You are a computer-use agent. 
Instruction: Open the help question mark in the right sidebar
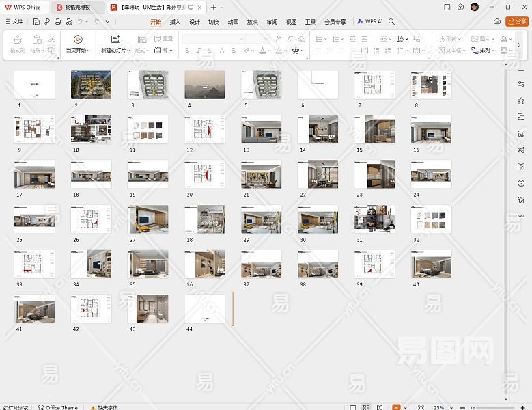521,182
